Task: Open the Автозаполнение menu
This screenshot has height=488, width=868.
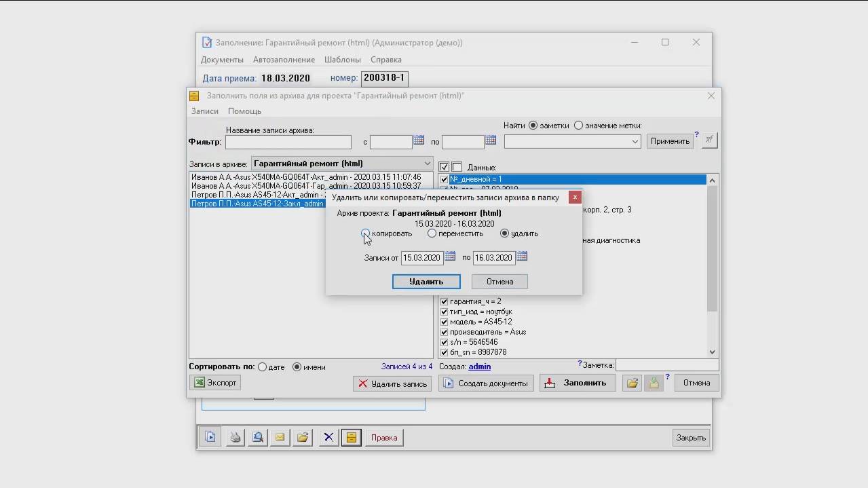Action: coord(284,60)
